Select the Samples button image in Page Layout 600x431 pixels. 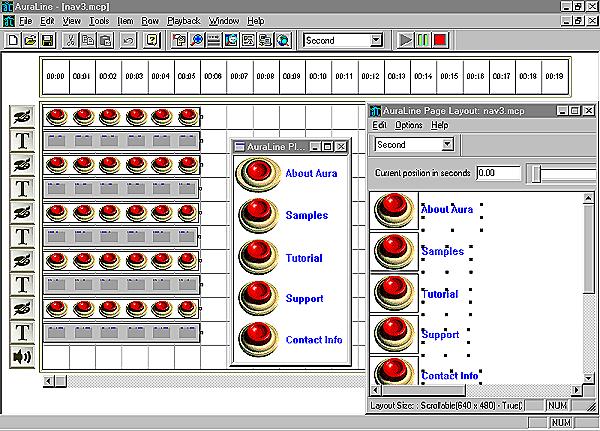tap(394, 251)
